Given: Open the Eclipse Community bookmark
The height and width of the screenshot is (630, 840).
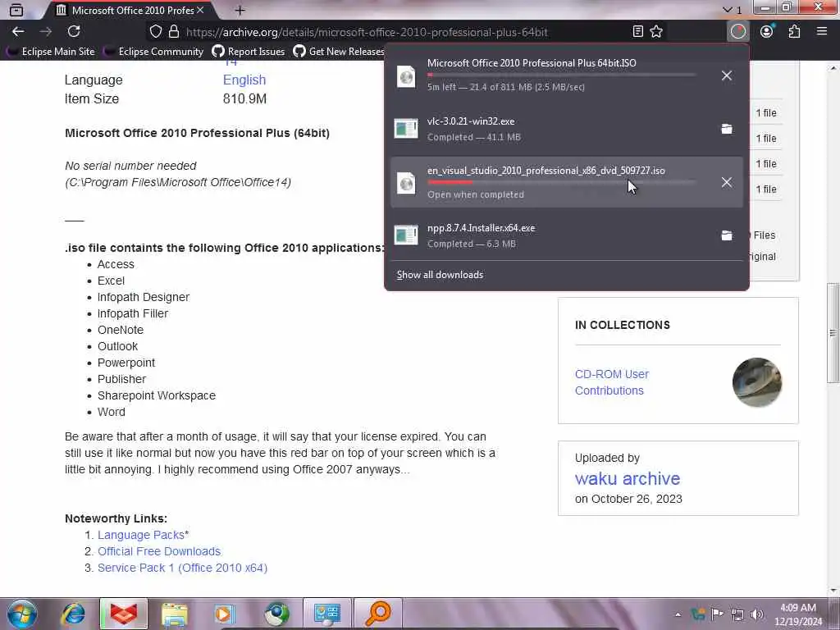Looking at the screenshot, I should click(154, 52).
